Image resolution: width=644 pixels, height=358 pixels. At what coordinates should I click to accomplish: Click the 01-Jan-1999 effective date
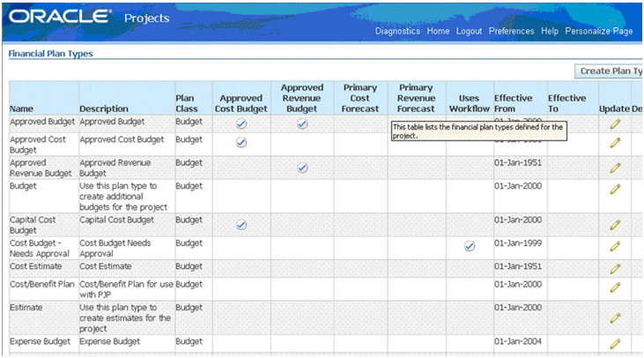coord(517,243)
